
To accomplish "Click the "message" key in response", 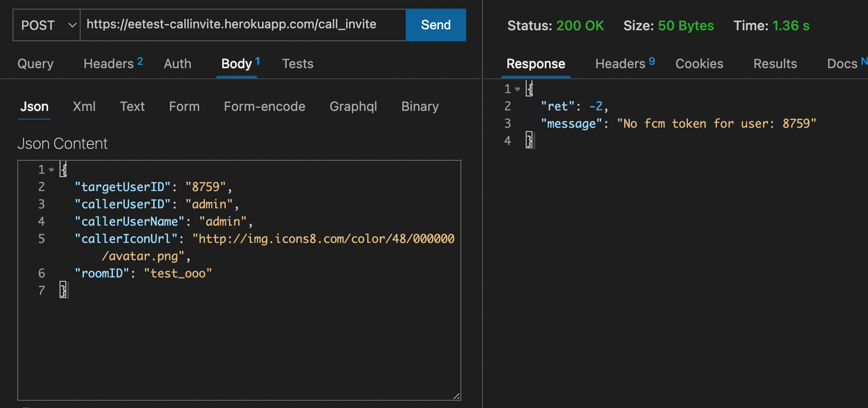I will pos(571,124).
